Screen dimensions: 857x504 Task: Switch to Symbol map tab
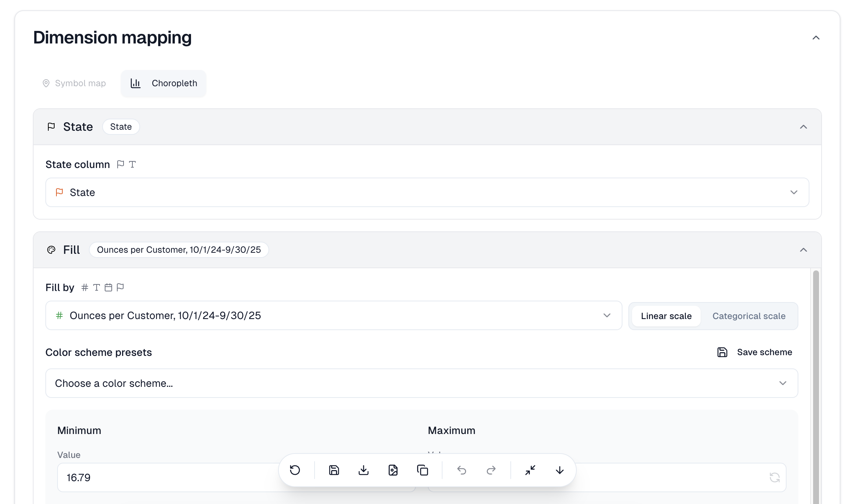(x=74, y=83)
